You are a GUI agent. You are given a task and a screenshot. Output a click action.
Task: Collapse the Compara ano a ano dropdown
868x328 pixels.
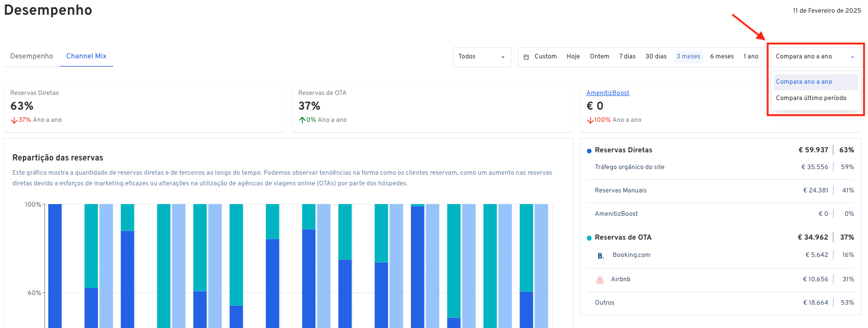(816, 57)
